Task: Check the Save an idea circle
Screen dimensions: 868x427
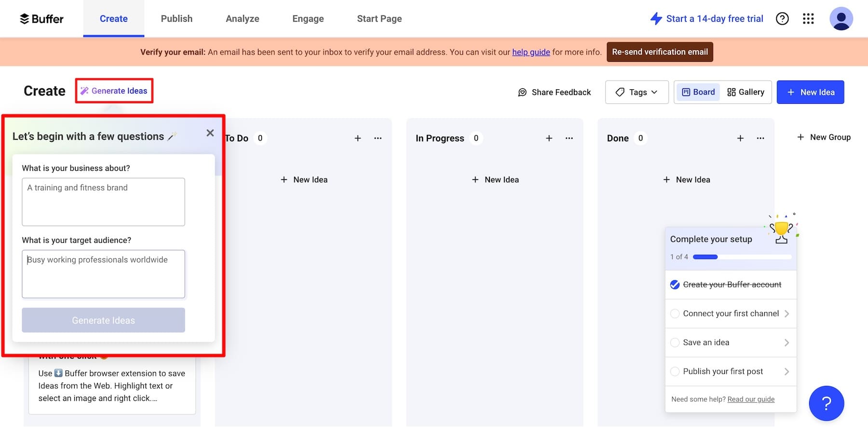Action: 675,343
